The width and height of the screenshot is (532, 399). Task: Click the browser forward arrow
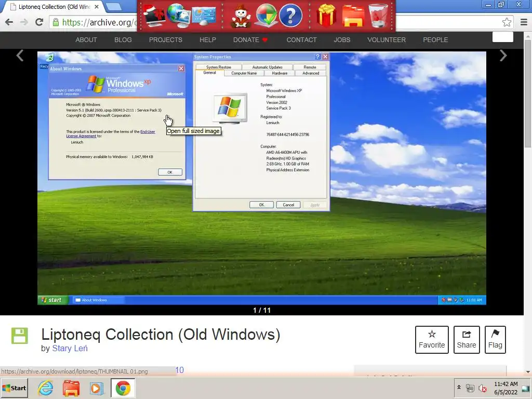pos(24,22)
